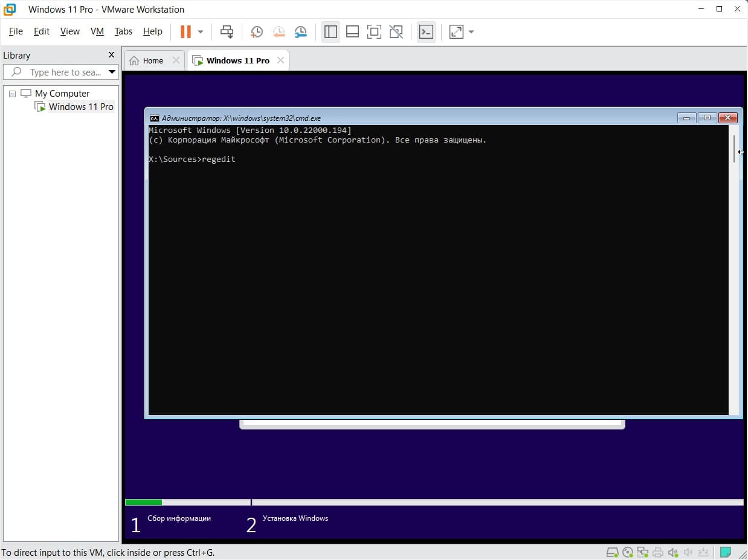Image resolution: width=748 pixels, height=560 pixels.
Task: Click the network adapter status icon
Action: [x=643, y=552]
